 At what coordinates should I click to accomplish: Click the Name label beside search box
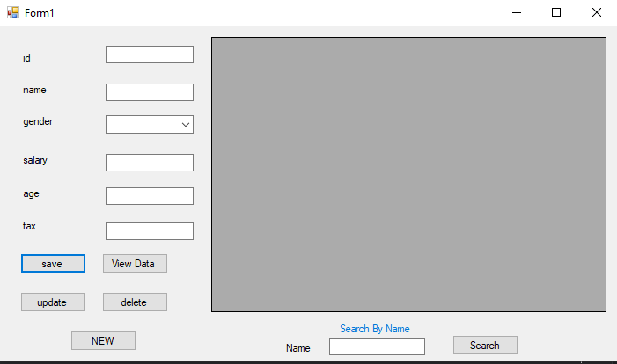tap(297, 348)
